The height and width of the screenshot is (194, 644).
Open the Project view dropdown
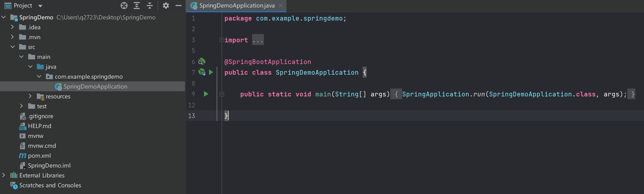click(40, 6)
